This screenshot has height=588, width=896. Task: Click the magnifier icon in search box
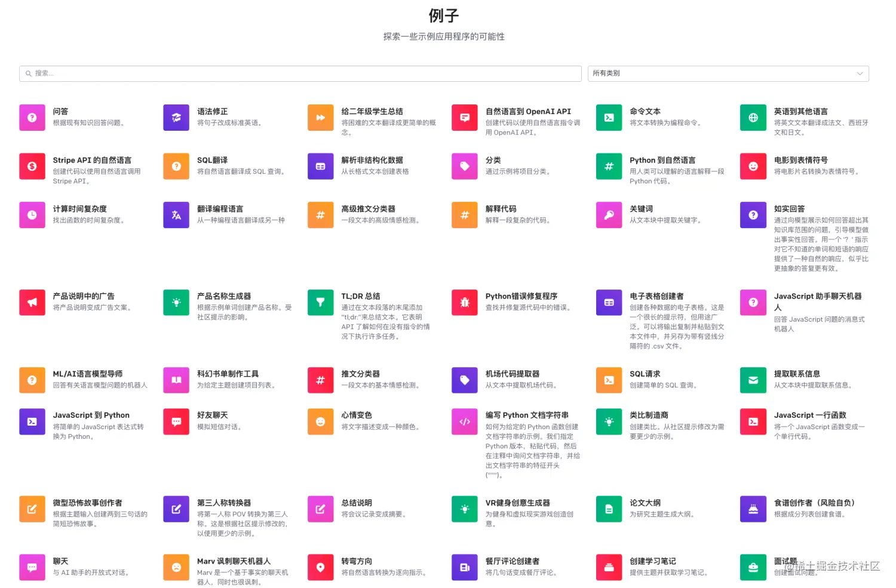pos(28,73)
